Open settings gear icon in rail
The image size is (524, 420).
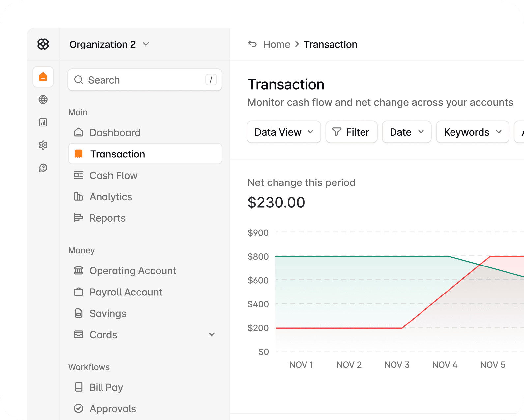pos(43,145)
